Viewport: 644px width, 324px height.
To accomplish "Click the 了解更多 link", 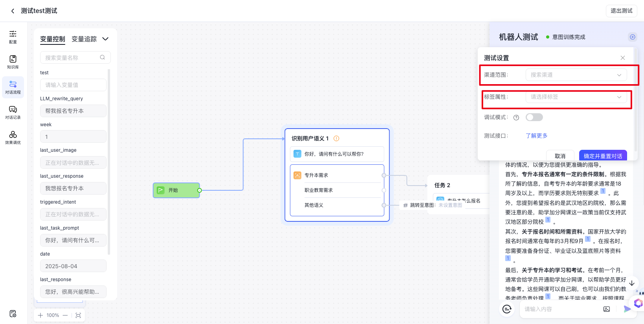I will point(536,136).
